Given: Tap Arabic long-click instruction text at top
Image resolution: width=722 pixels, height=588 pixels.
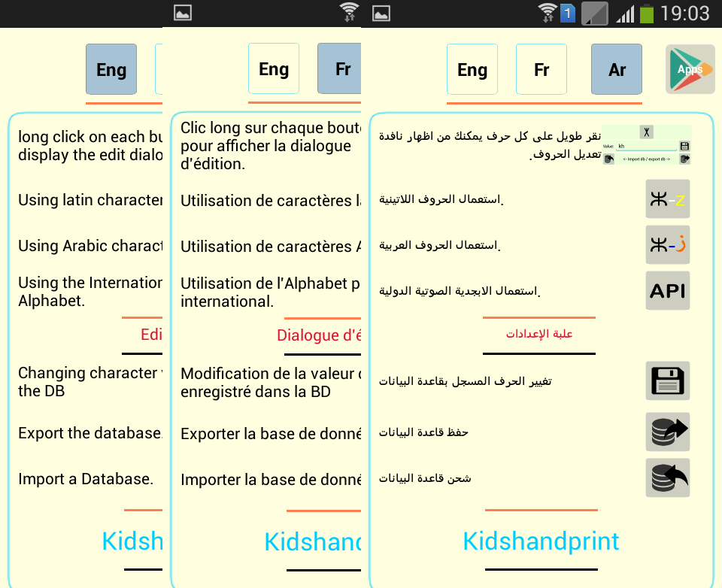Looking at the screenshot, I should [490, 145].
